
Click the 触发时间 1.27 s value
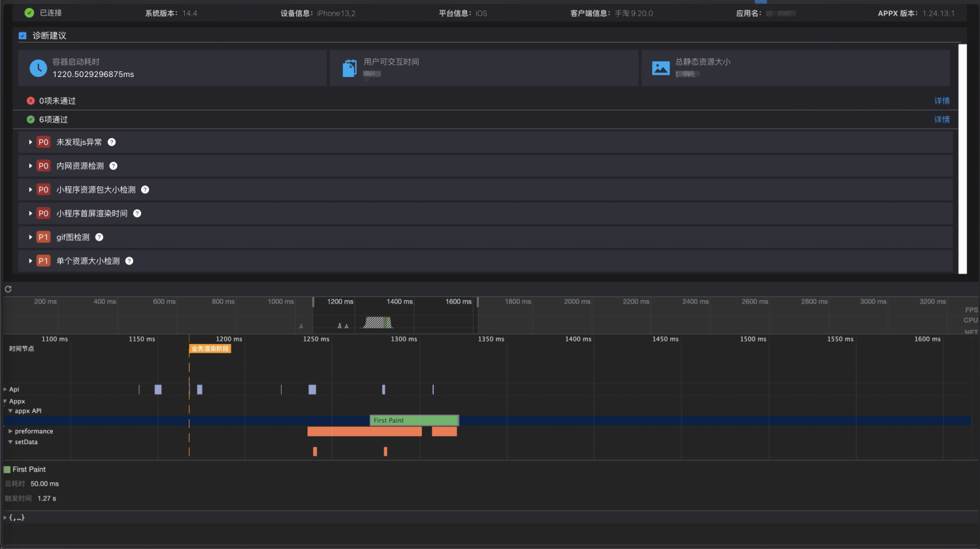pyautogui.click(x=47, y=498)
